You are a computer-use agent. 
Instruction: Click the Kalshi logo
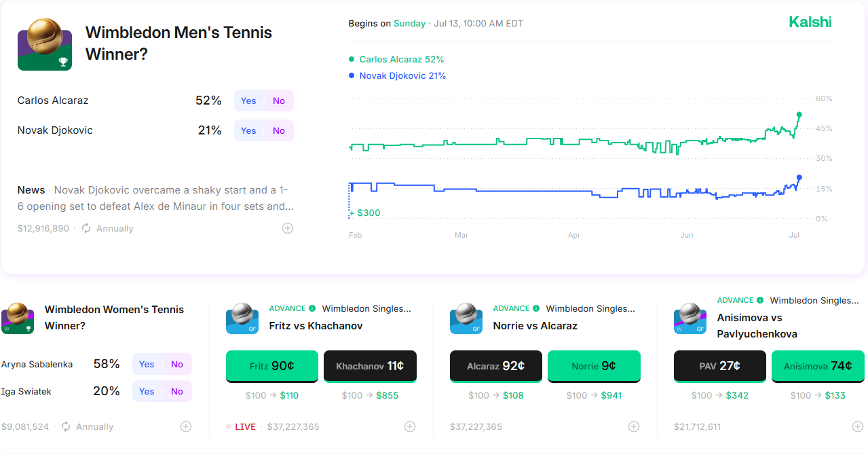(x=810, y=22)
